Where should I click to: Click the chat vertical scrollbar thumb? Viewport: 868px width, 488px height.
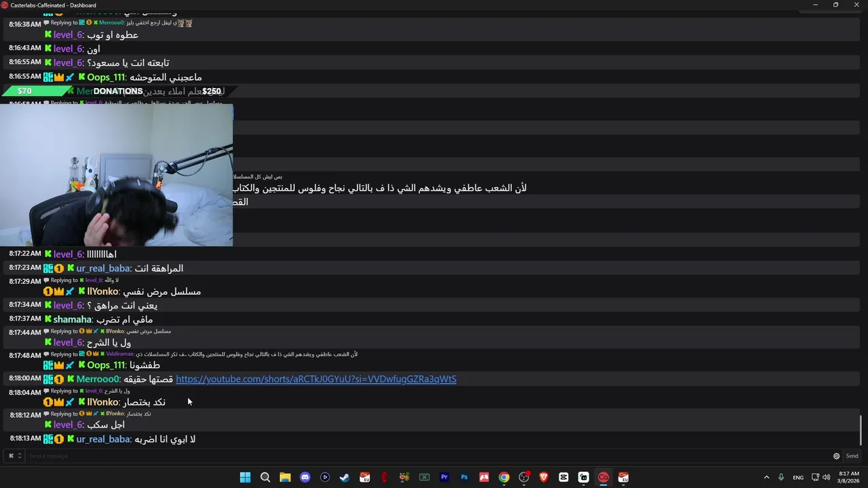coord(862,431)
